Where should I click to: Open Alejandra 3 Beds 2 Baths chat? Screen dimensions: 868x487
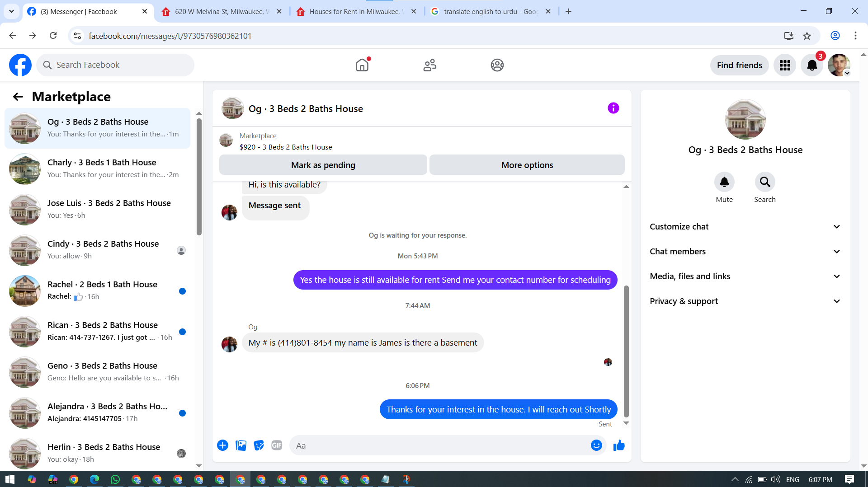point(97,413)
